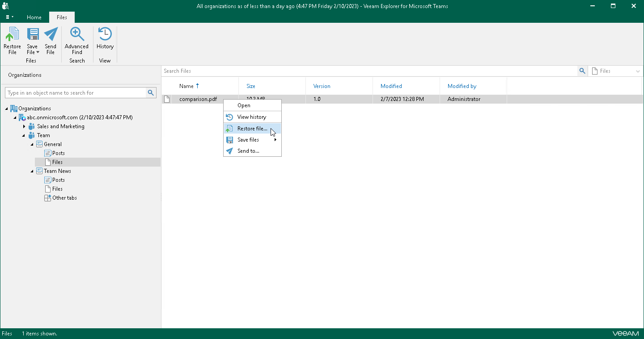Click the abc.onmicrosoft.com organization icon
Screen dimensions: 644x339
click(x=22, y=117)
